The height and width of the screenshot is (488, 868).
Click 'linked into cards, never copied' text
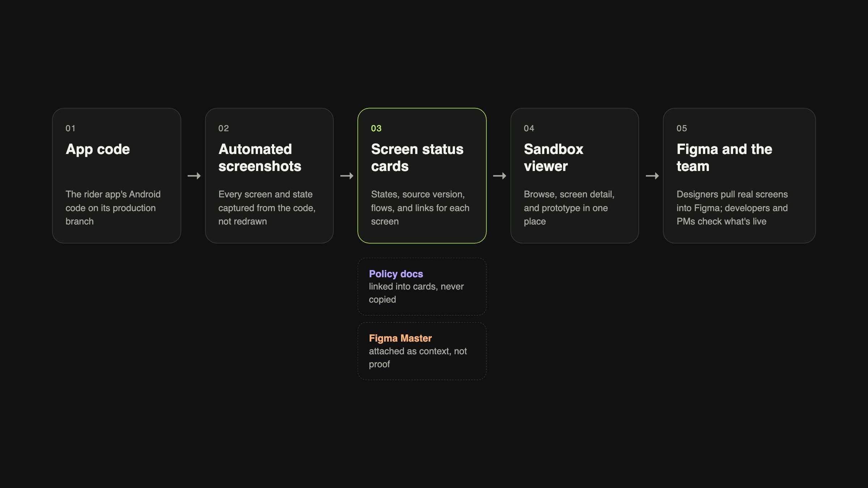416,293
